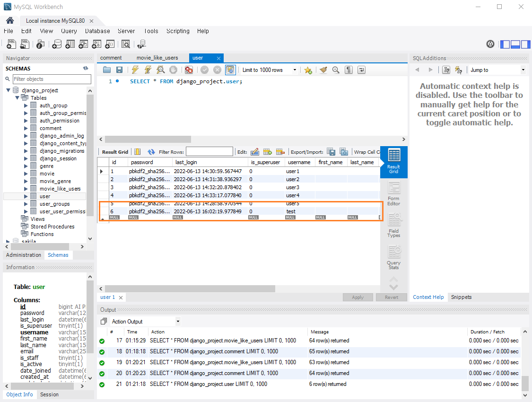Screen dimensions: 532x402
Task: Refresh result grid icon
Action: 151,152
